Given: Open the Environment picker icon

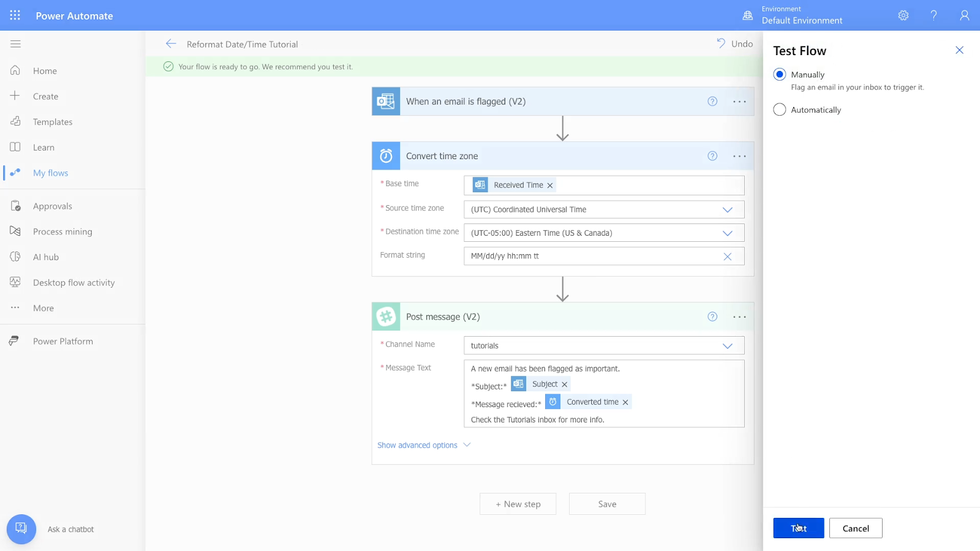Looking at the screenshot, I should pos(747,15).
